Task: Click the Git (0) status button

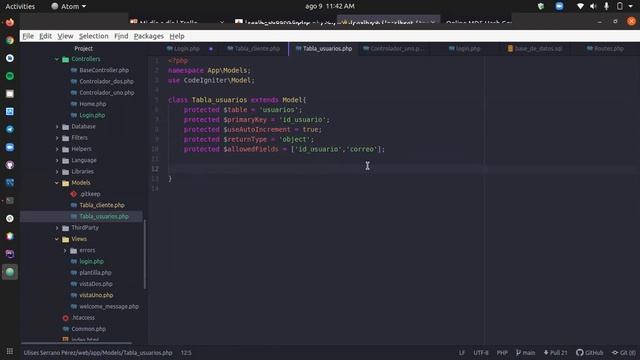Action: click(x=623, y=352)
